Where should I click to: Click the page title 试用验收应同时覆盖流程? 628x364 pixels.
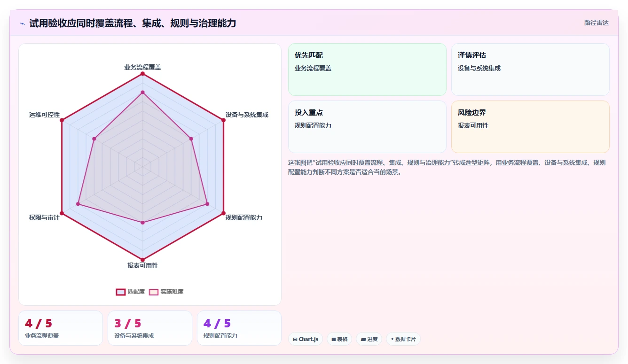coord(133,23)
